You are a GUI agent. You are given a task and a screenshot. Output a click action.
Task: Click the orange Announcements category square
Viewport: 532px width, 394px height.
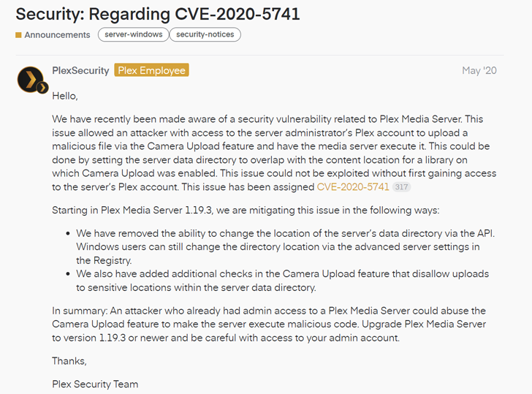pos(18,35)
